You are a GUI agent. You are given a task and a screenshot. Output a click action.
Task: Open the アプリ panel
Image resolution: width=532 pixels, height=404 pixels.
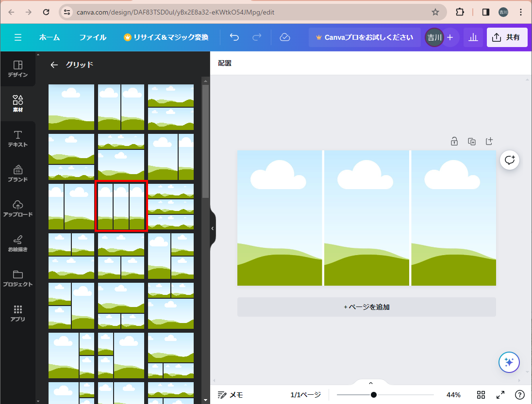coord(17,313)
